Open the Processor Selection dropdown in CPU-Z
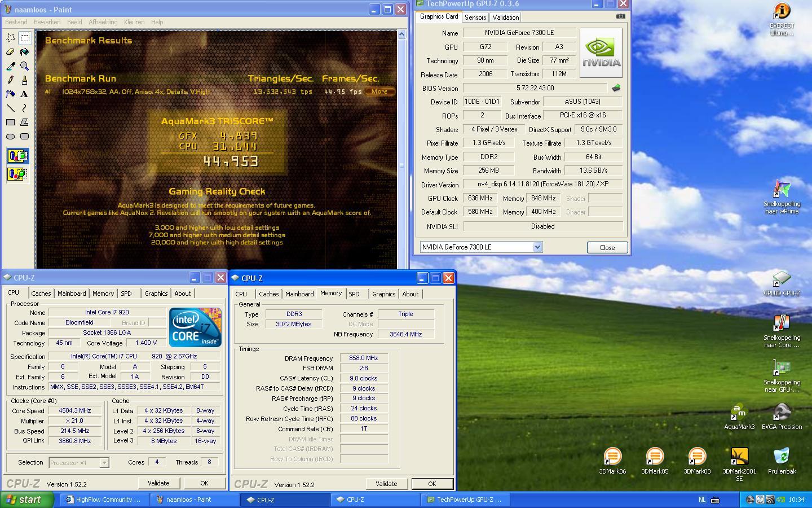The width and height of the screenshot is (812, 508). tap(104, 462)
